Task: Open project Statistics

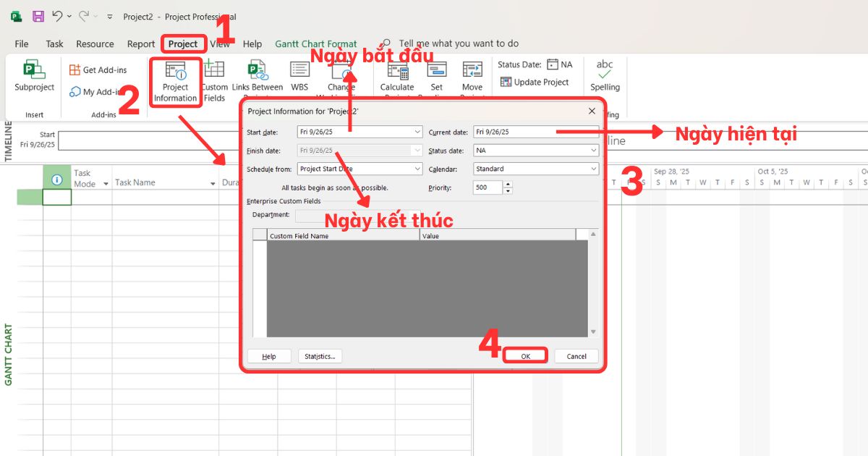Action: point(319,355)
